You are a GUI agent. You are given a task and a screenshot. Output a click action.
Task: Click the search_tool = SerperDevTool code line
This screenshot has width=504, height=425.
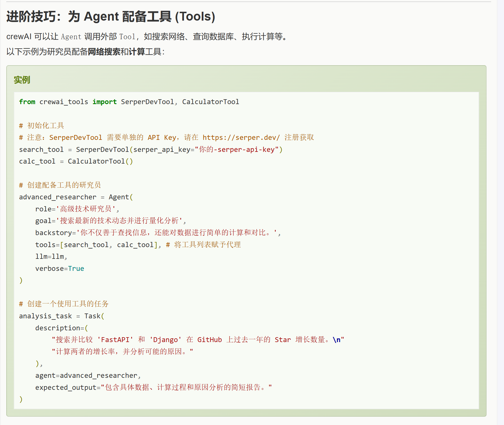[x=151, y=150]
